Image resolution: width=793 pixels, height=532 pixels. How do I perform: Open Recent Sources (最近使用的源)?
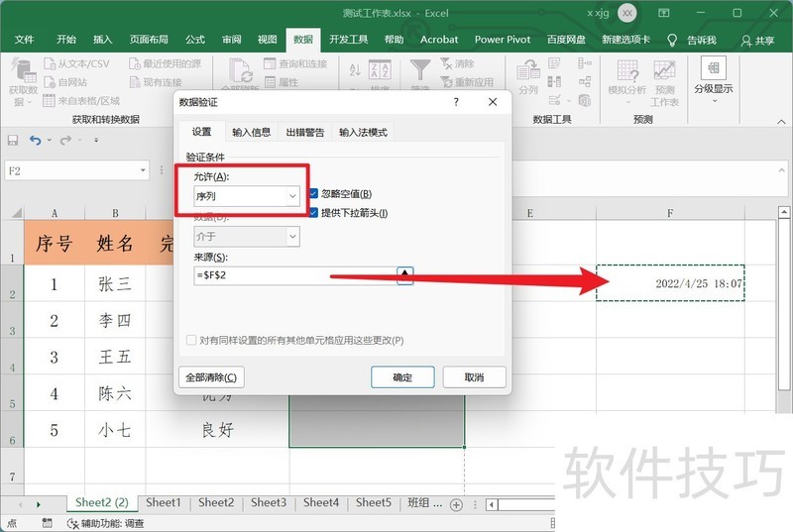pos(166,63)
